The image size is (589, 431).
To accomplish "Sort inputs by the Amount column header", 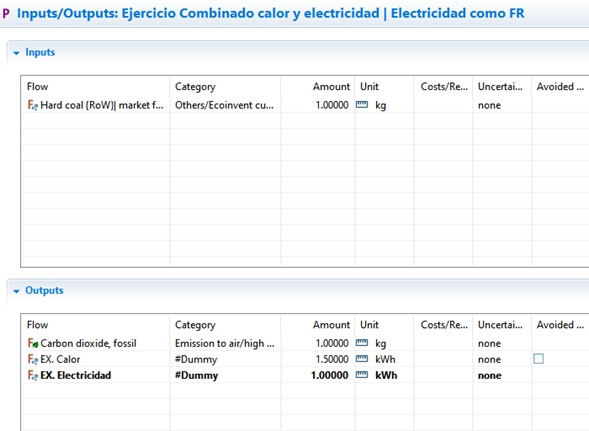I will (331, 87).
